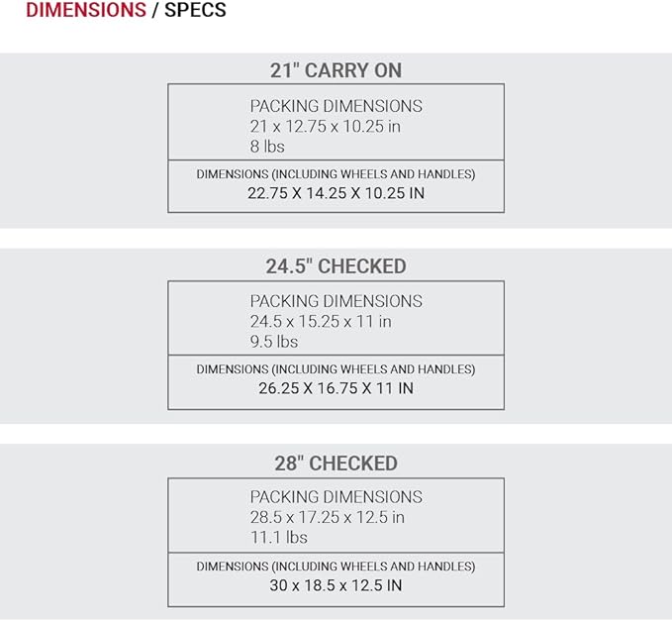Click the 8 lbs weight text
The height and width of the screenshot is (621, 672).
[x=267, y=146]
